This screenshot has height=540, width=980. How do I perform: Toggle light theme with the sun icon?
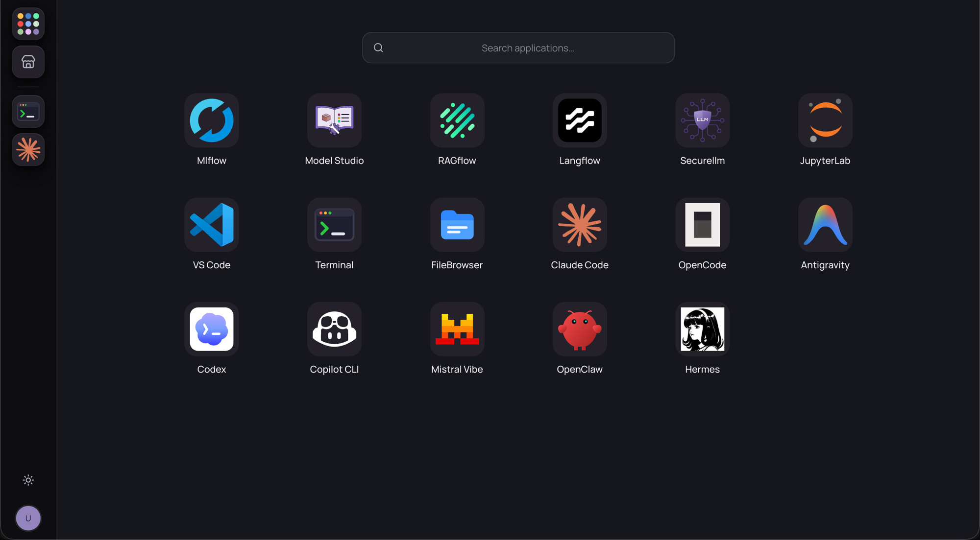[28, 480]
